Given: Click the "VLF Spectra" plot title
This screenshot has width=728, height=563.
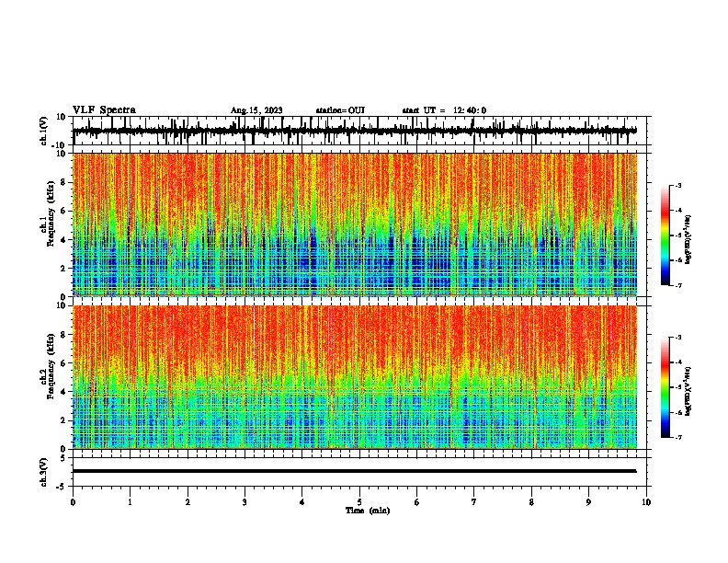Looking at the screenshot, I should coord(104,110).
